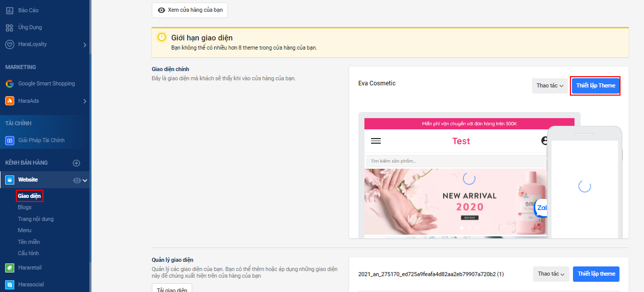Select first carousel dot in preview

coord(461,228)
